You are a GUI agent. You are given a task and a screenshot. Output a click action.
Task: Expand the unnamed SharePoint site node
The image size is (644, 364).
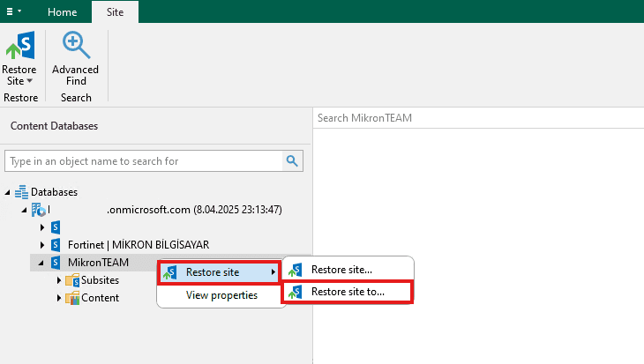42,227
